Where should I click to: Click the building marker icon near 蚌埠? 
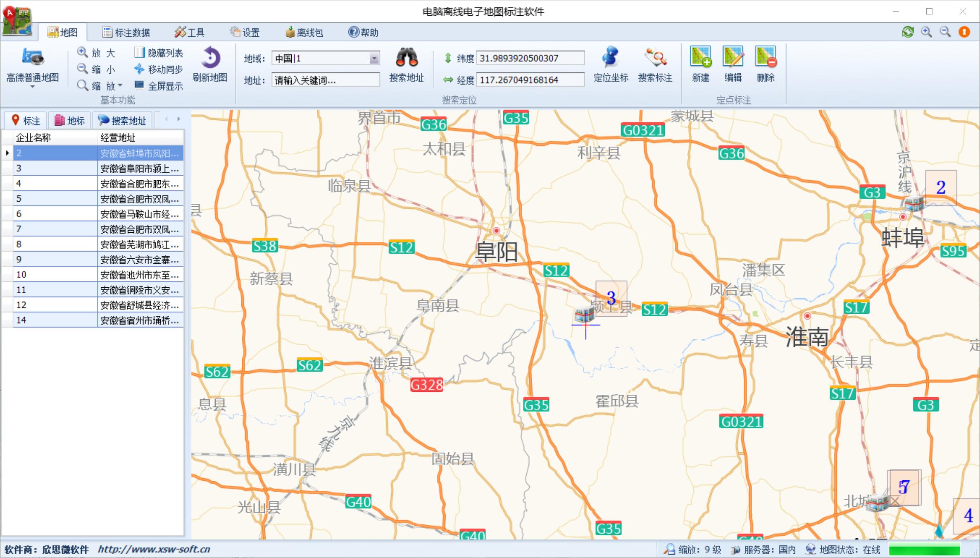pyautogui.click(x=913, y=203)
